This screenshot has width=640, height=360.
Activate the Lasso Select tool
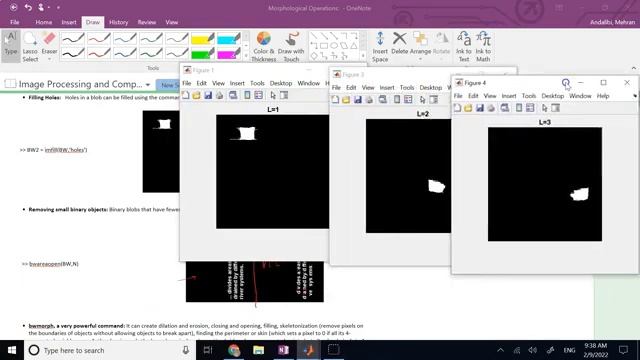point(30,47)
